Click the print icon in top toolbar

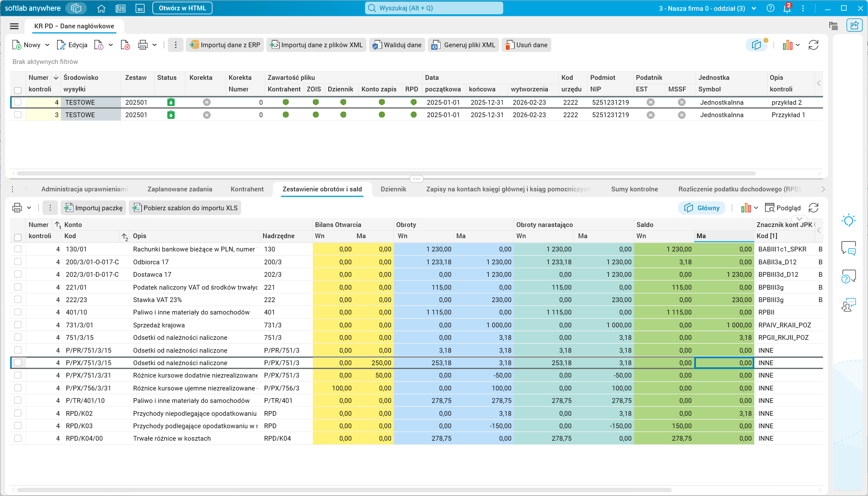143,45
